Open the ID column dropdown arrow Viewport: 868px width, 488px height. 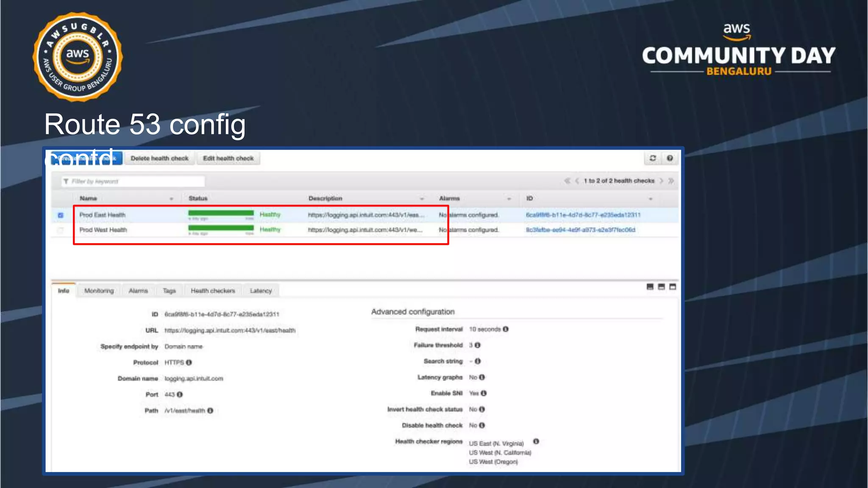point(651,199)
